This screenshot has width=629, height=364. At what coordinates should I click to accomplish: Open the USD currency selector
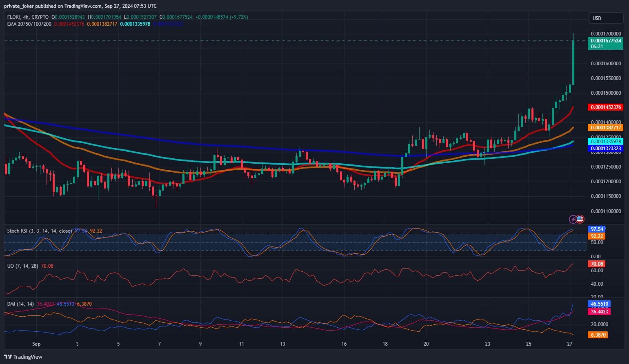(x=605, y=18)
